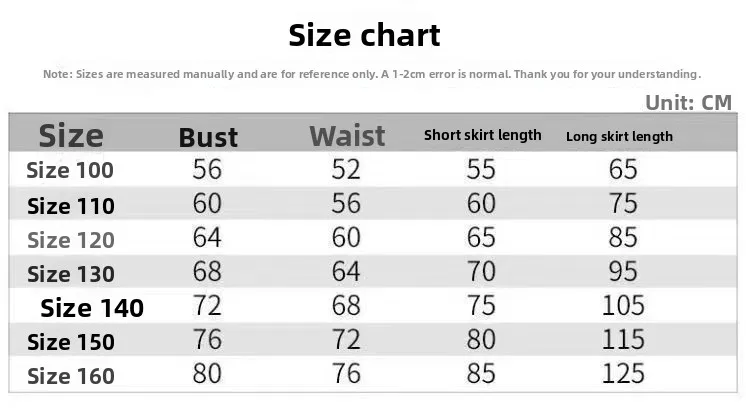Select the Size 150 row label
This screenshot has width=746, height=408.
click(71, 342)
